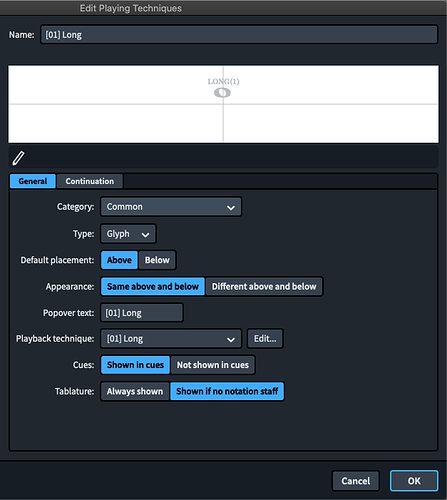This screenshot has height=500, width=447.
Task: Click the Default placement: label
Action: click(57, 260)
